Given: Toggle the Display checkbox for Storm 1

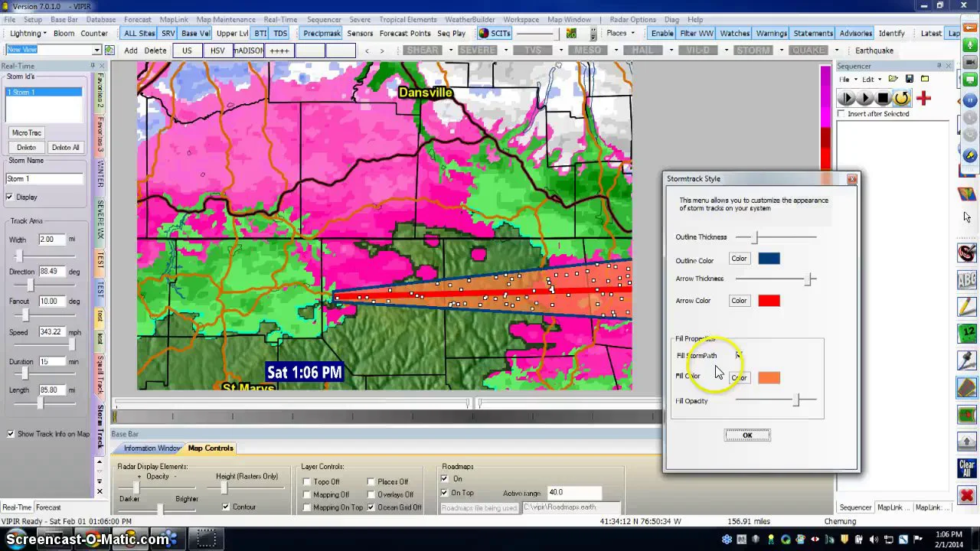Looking at the screenshot, I should point(10,197).
